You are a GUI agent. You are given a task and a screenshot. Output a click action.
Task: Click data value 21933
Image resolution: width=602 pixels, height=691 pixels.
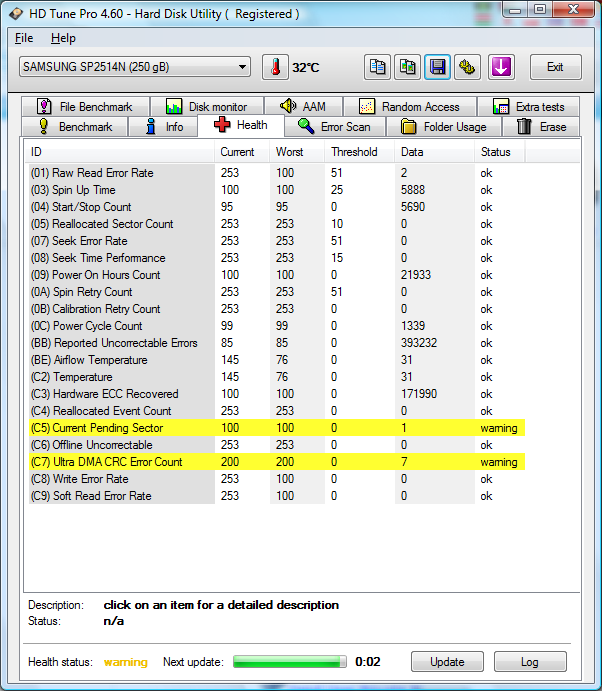[416, 275]
